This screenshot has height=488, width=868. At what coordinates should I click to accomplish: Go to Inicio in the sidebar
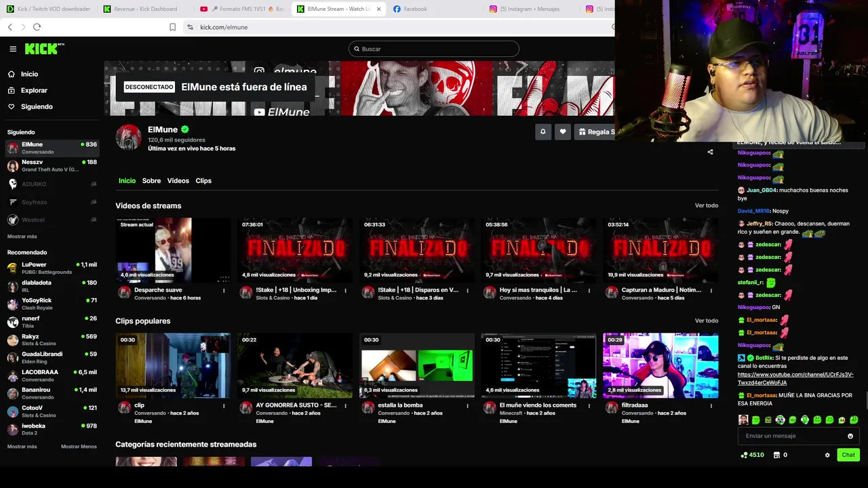29,74
